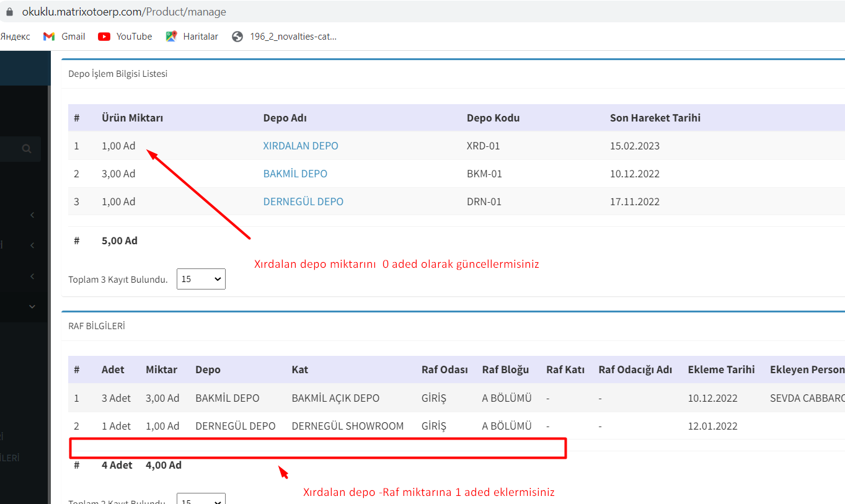845x504 pixels.
Task: Click the lock icon in address bar
Action: [x=9, y=12]
